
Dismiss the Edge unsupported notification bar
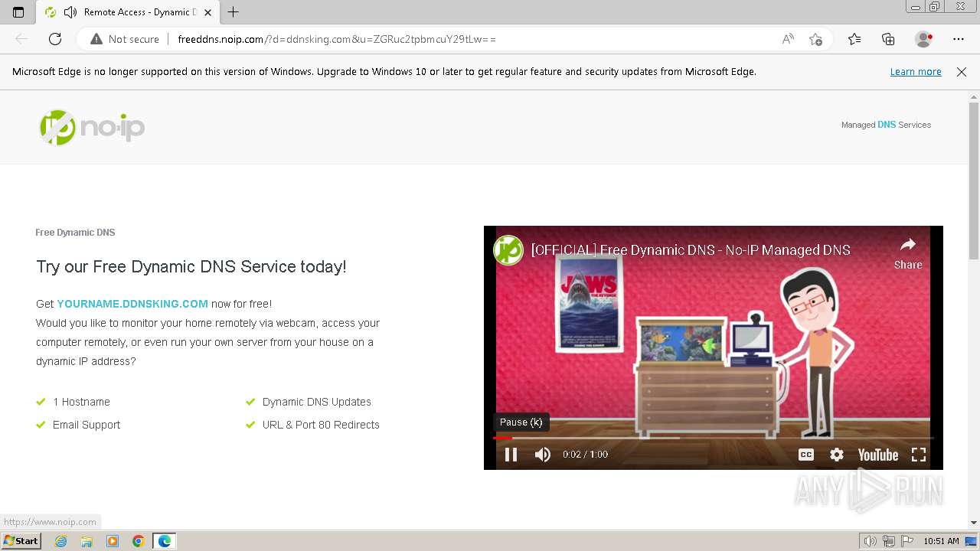962,71
